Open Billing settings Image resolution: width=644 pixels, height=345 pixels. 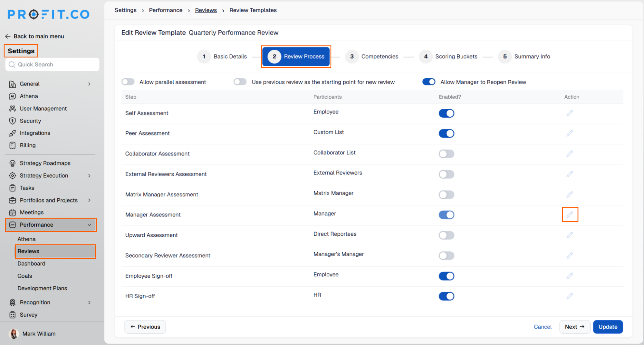(28, 145)
